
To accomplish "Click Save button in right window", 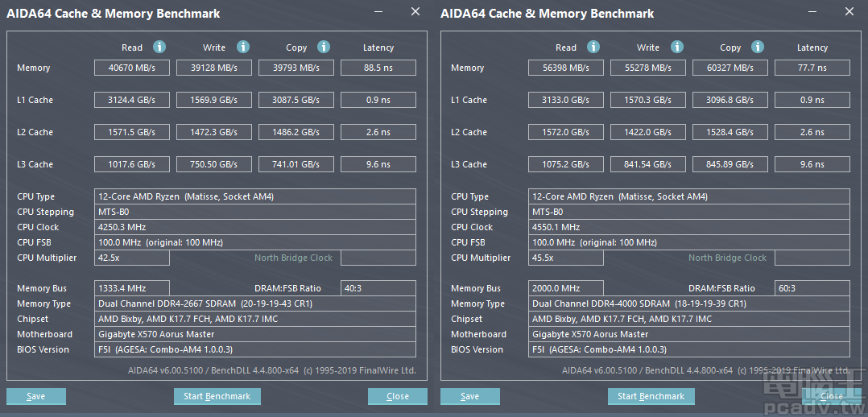I will click(x=470, y=396).
